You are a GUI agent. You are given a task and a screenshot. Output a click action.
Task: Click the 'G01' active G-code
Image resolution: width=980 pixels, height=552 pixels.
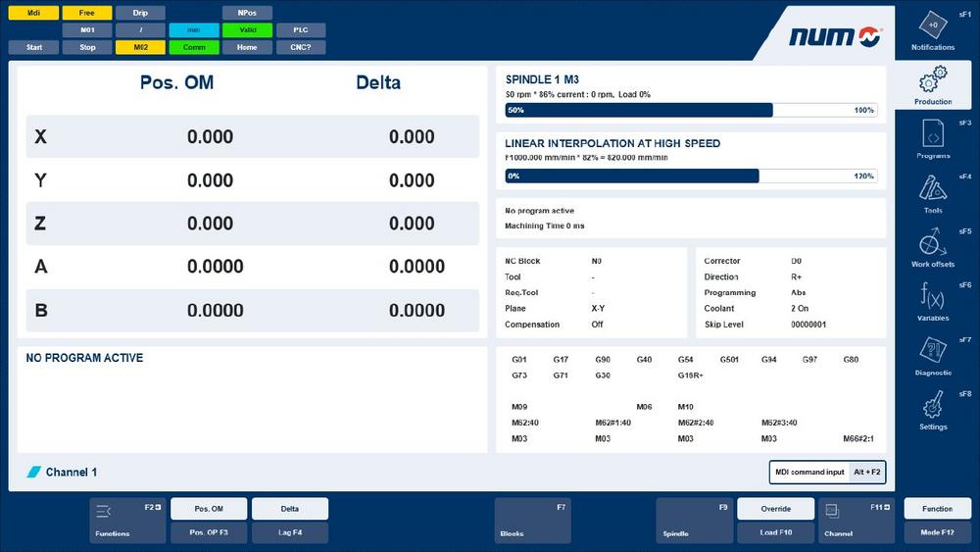(x=519, y=360)
